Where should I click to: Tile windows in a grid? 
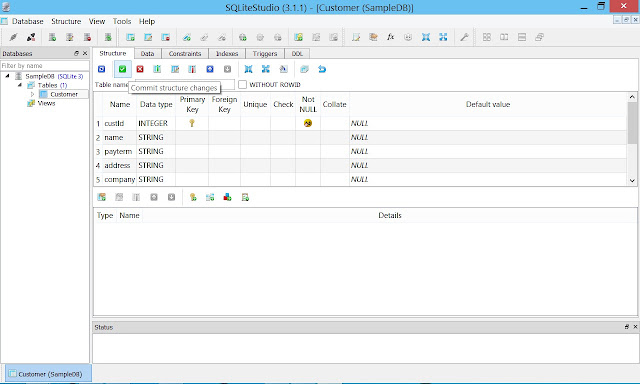coord(487,37)
